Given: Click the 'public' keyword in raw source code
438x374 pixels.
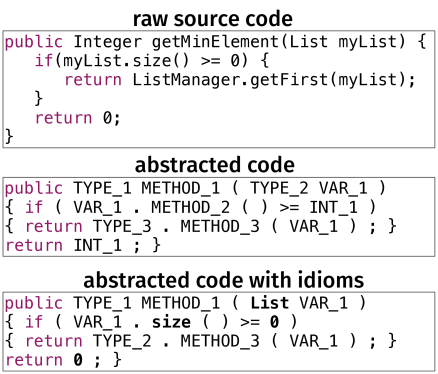Looking at the screenshot, I should tap(34, 42).
